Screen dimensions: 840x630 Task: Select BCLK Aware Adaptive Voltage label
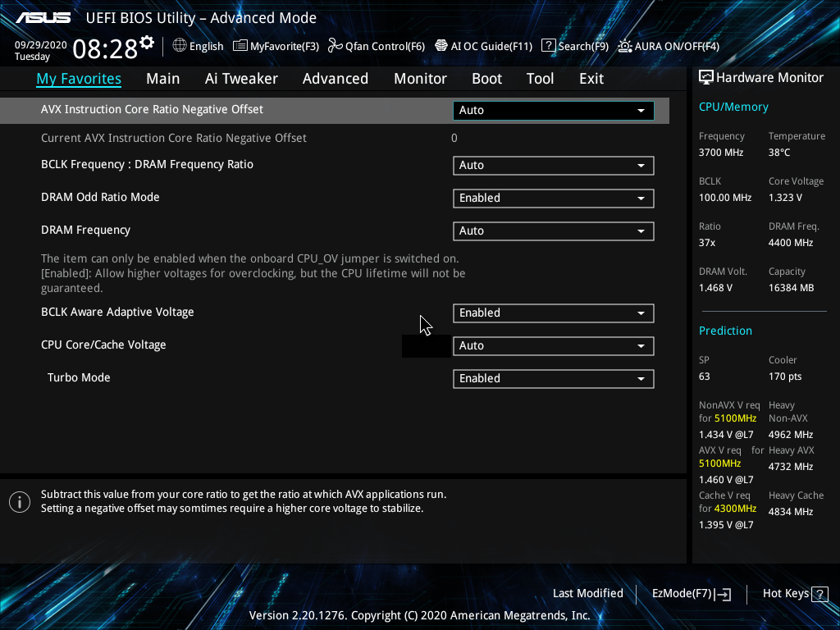(x=117, y=313)
